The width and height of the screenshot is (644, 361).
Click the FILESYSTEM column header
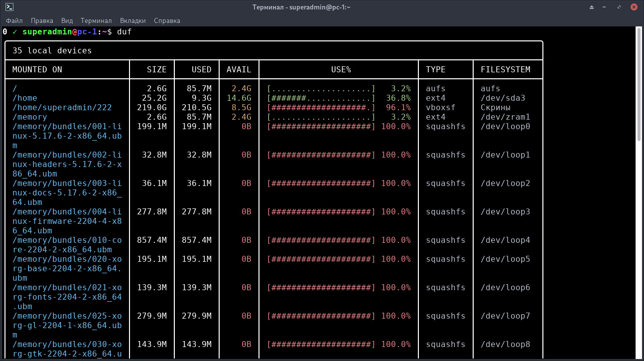[x=506, y=69]
